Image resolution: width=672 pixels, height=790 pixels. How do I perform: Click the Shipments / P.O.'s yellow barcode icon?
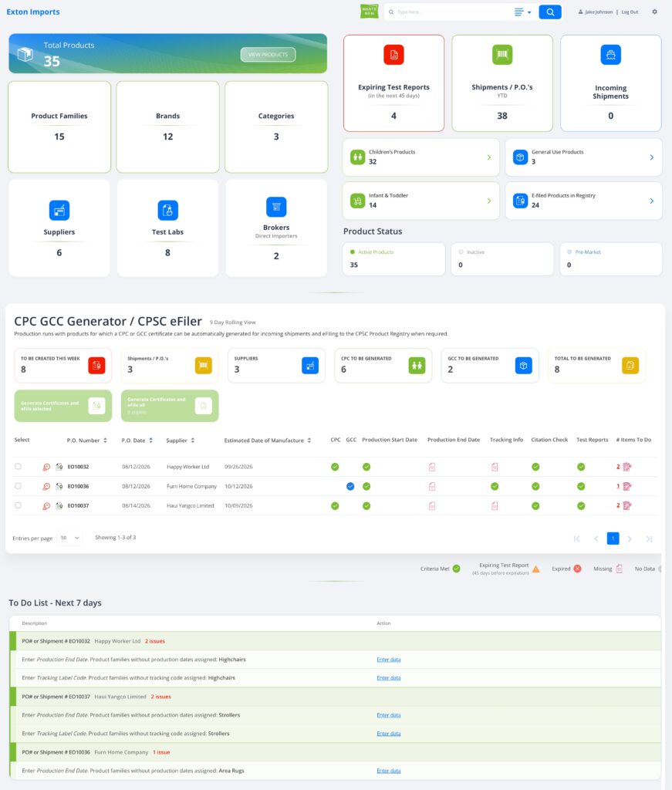click(x=204, y=365)
